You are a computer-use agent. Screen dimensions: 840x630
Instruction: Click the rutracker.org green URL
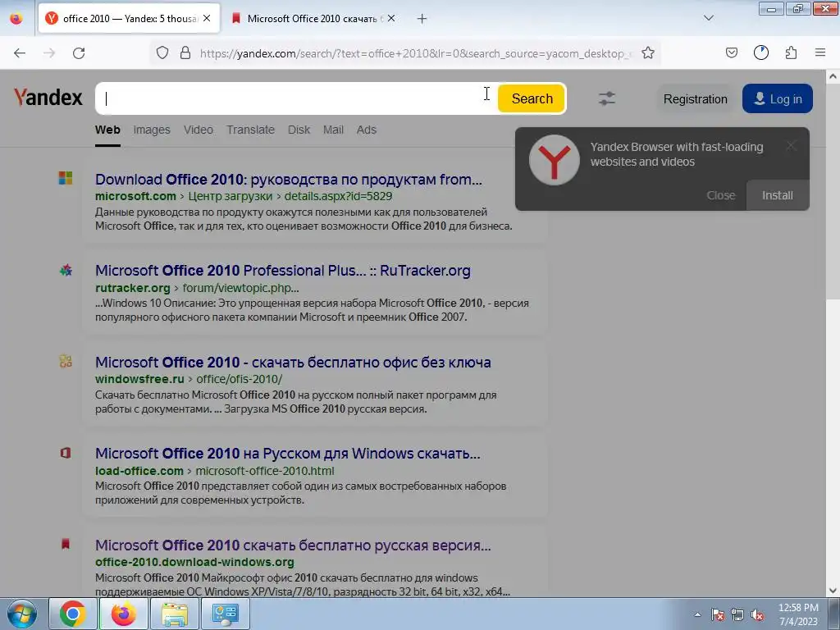point(132,288)
